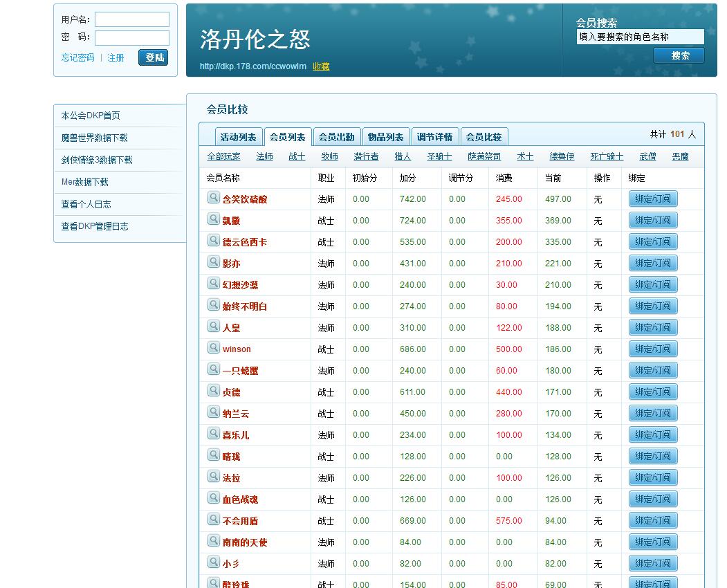The width and height of the screenshot is (727, 588).
Task: Click magnifier icon beside 含笑饮硫酸
Action: pos(213,198)
